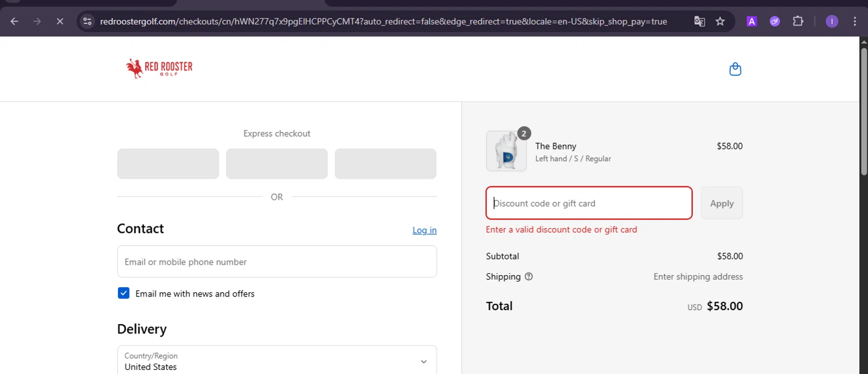Click the Subtotal label
Image resolution: width=868 pixels, height=374 pixels.
[502, 256]
